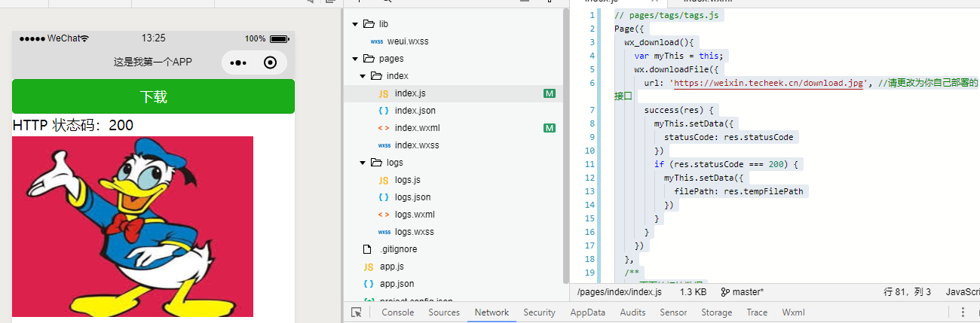Click the mini program close circle icon
Screen dimensions: 980x323
pyautogui.click(x=271, y=63)
